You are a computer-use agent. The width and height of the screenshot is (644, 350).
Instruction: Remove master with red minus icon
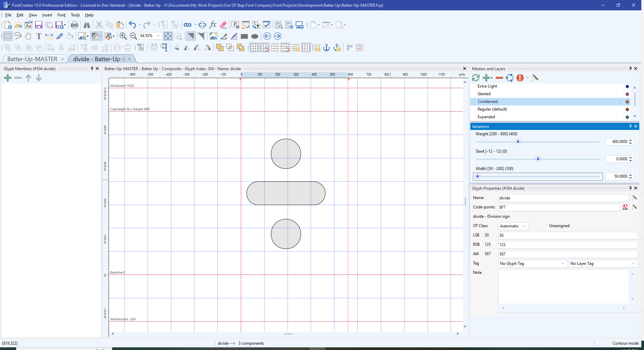point(499,78)
